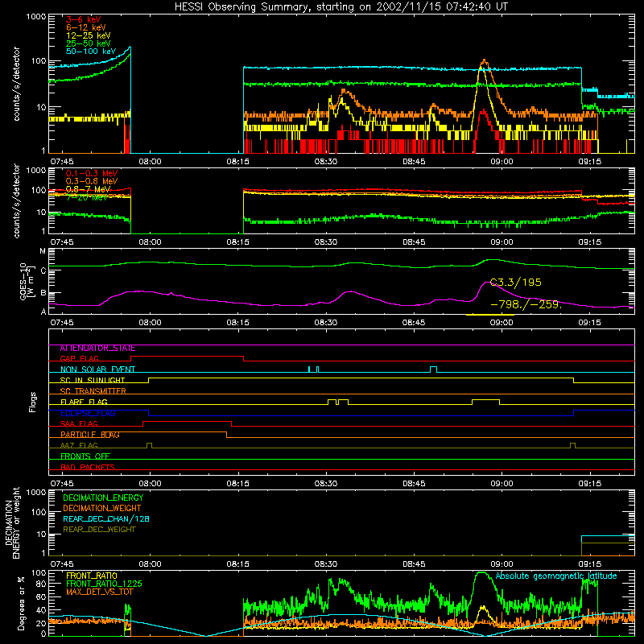Click the SC_TRANSMITTER flag label
This screenshot has height=644, width=644.
(x=93, y=391)
